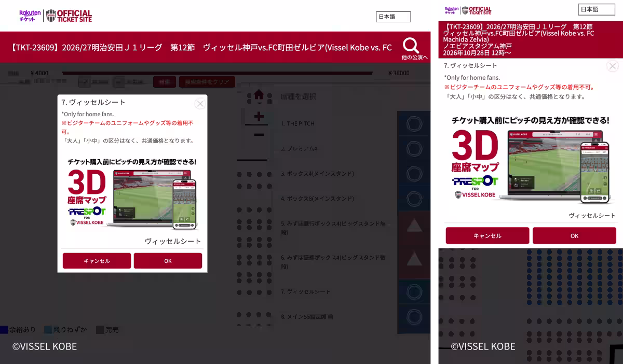Open the 日本語 language dropdown in desktop view

(393, 17)
